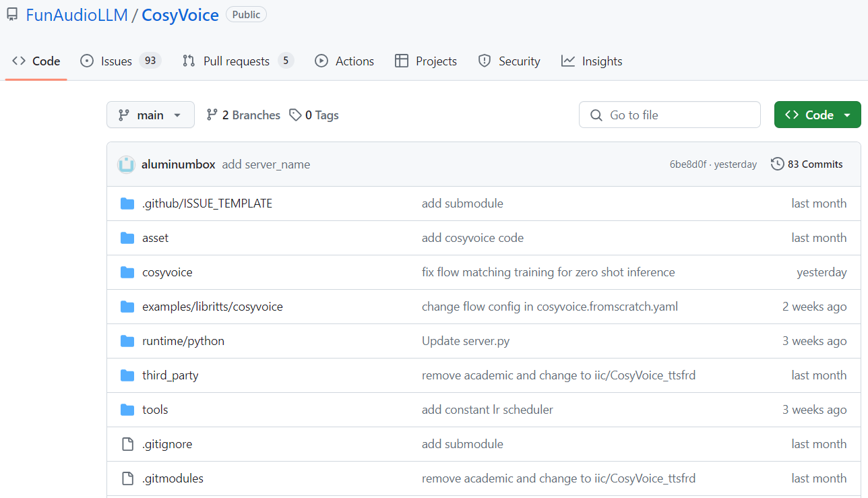Open the runtime/python directory
This screenshot has height=498, width=868.
(183, 341)
